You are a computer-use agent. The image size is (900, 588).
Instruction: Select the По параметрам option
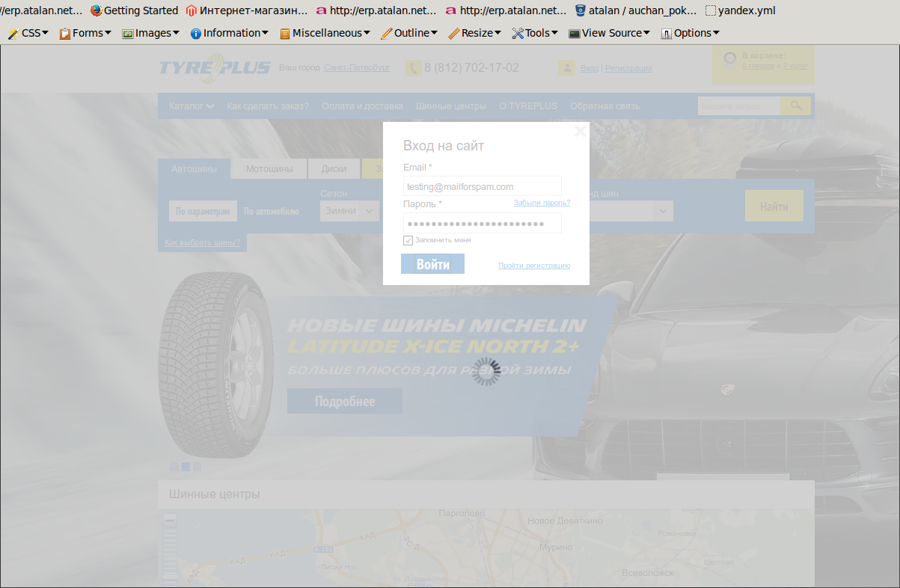coord(203,211)
